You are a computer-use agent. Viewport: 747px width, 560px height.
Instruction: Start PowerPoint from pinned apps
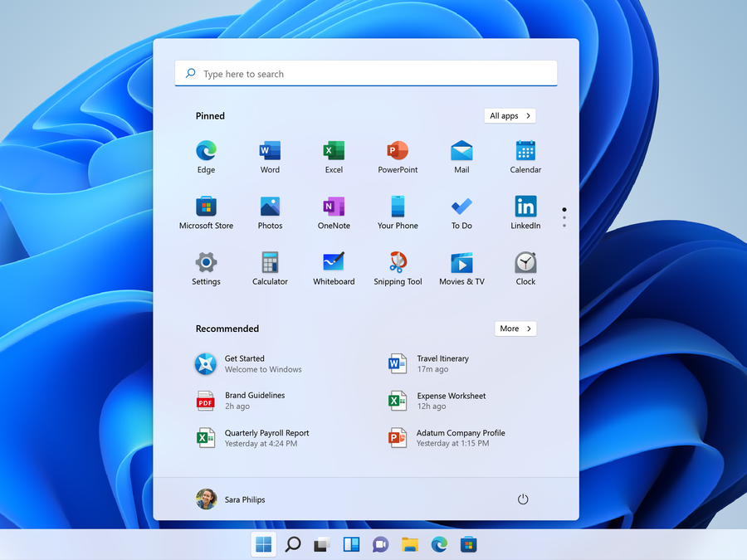[x=398, y=157]
